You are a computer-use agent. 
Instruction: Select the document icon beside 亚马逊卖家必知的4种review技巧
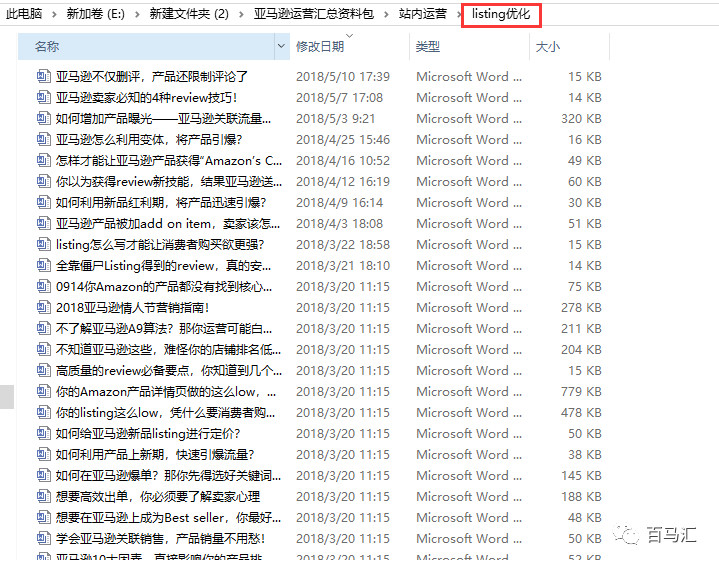[x=43, y=97]
